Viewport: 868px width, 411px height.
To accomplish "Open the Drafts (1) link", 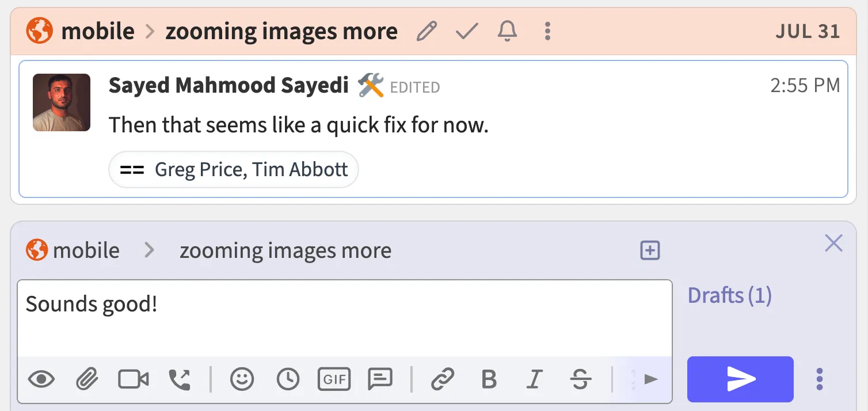I will (x=729, y=295).
